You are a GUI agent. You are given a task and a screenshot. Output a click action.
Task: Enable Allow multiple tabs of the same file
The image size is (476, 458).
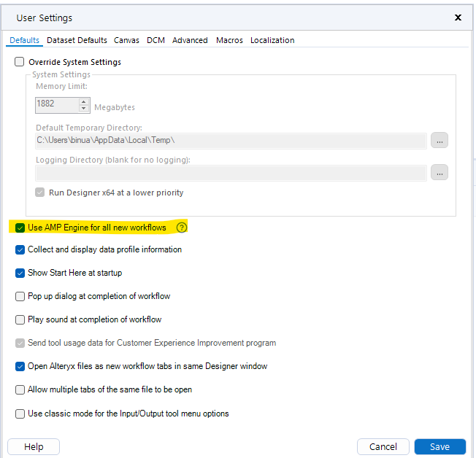[20, 389]
